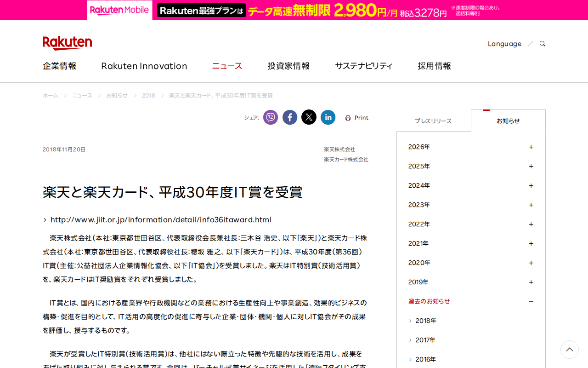Image resolution: width=588 pixels, height=368 pixels.
Task: Click the Rakuten logo
Action: [x=67, y=43]
